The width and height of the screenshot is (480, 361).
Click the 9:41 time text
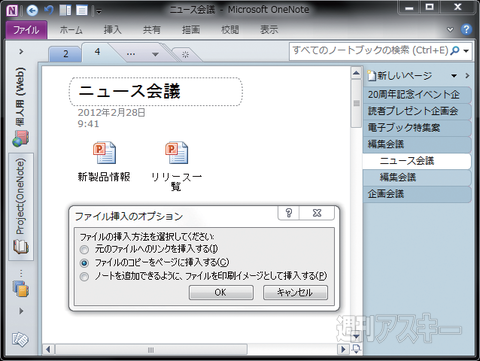tap(88, 124)
